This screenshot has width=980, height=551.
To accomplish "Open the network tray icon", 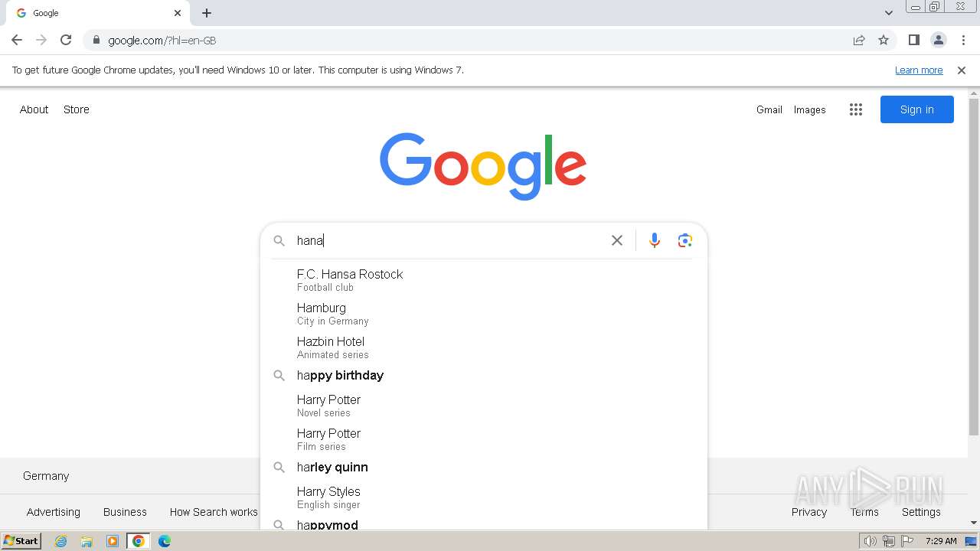I will pyautogui.click(x=889, y=541).
